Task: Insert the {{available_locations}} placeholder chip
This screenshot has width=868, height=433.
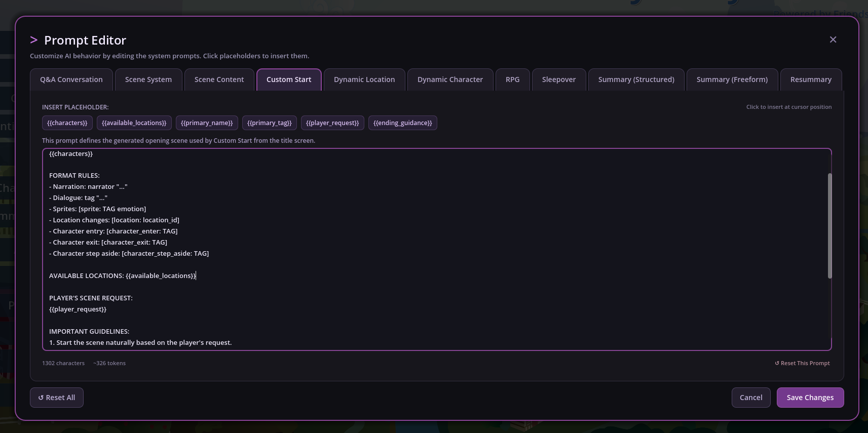Action: (134, 123)
